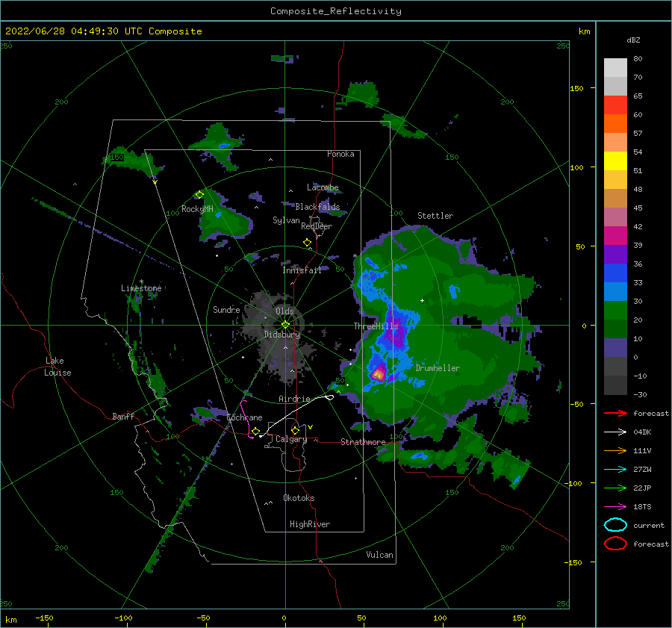Click the RedDeer city label
The image size is (672, 628).
(x=317, y=226)
